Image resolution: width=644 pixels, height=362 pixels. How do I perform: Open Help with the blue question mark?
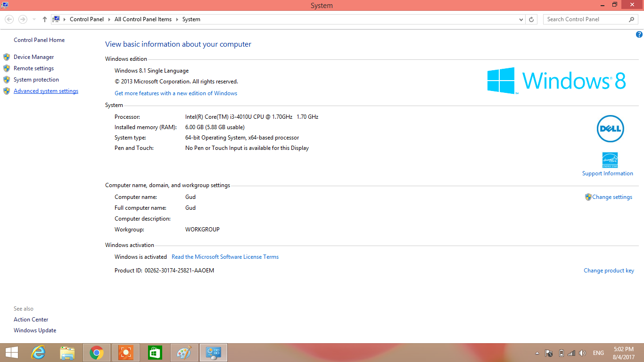(639, 34)
